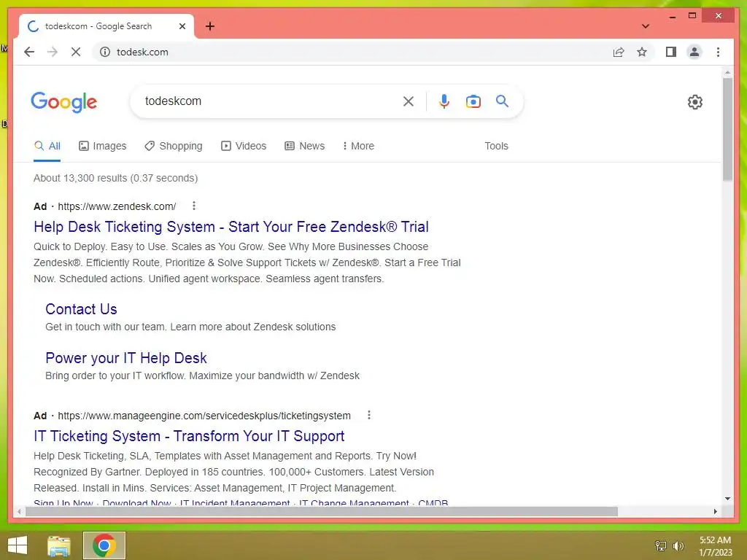Click the vertical scrollbar thumb
This screenshot has width=747, height=560.
pyautogui.click(x=727, y=130)
